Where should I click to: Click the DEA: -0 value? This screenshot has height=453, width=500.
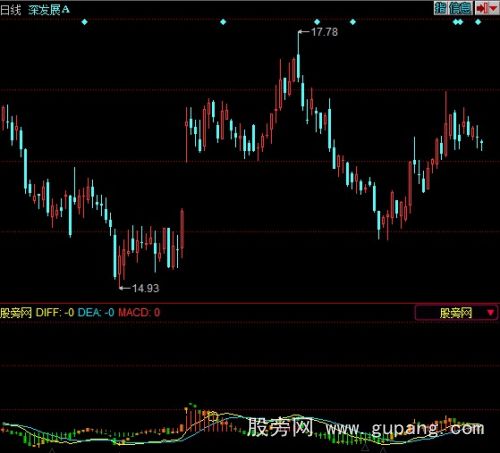point(96,313)
